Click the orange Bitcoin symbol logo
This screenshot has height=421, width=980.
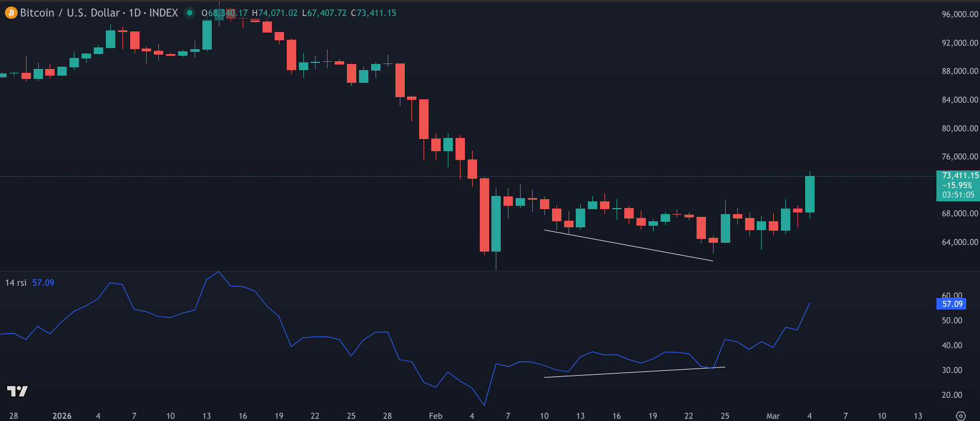(x=11, y=13)
